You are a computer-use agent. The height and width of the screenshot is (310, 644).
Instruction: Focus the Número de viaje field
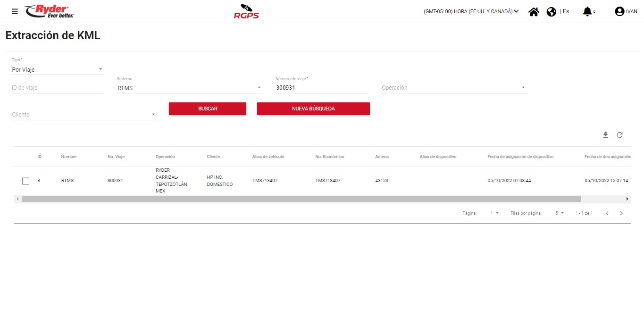(x=322, y=88)
